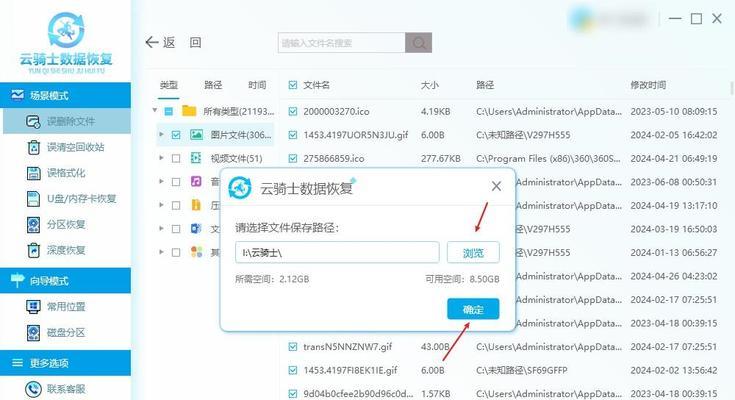The width and height of the screenshot is (735, 400).
Task: Uncheck 1453.4197UOR5N3JU.gif checkbox
Action: 293,135
